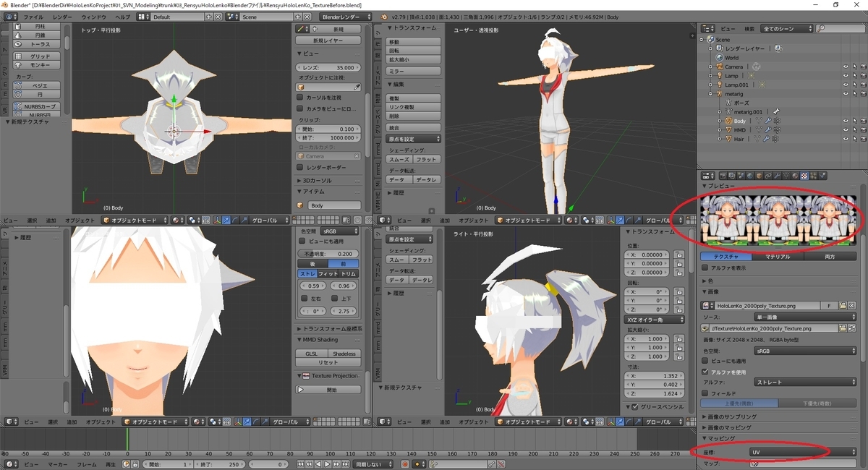The height and width of the screenshot is (470, 868).
Task: Click the 新規レイヤー button
Action: click(x=328, y=40)
